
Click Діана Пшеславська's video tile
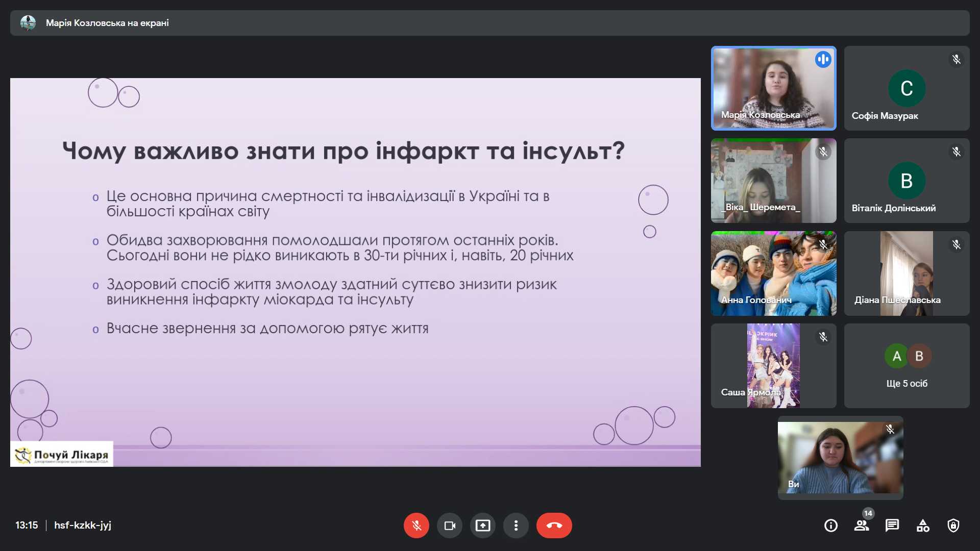tap(906, 273)
